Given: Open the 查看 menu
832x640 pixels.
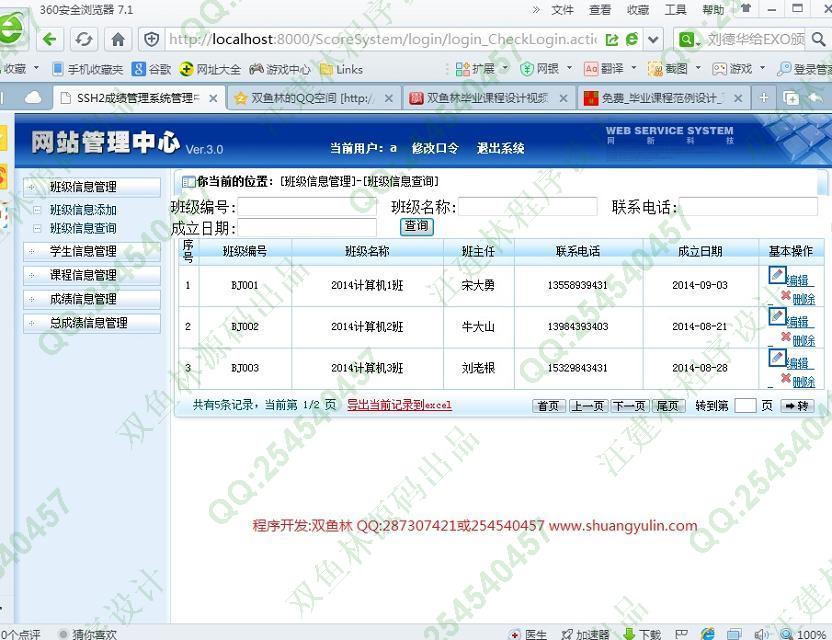Looking at the screenshot, I should [x=600, y=10].
